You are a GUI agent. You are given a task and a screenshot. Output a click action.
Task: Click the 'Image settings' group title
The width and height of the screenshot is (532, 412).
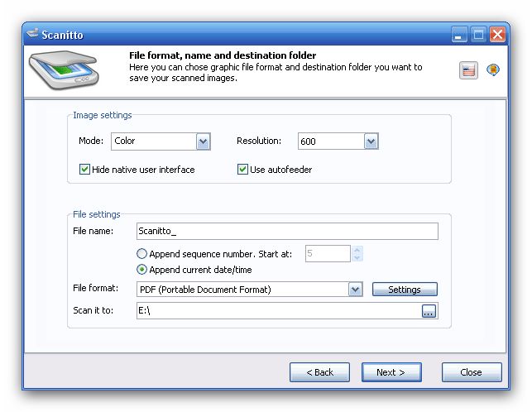(103, 115)
